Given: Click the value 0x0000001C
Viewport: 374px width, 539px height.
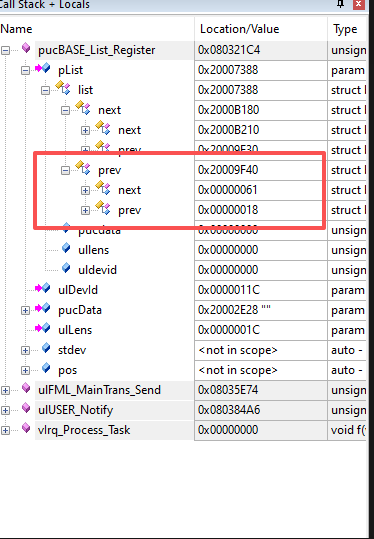Looking at the screenshot, I should point(229,330).
